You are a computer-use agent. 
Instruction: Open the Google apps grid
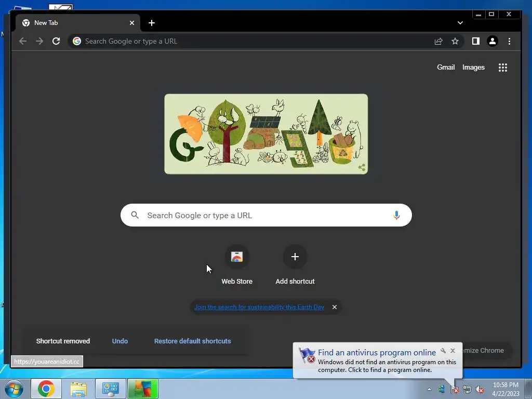pos(503,67)
